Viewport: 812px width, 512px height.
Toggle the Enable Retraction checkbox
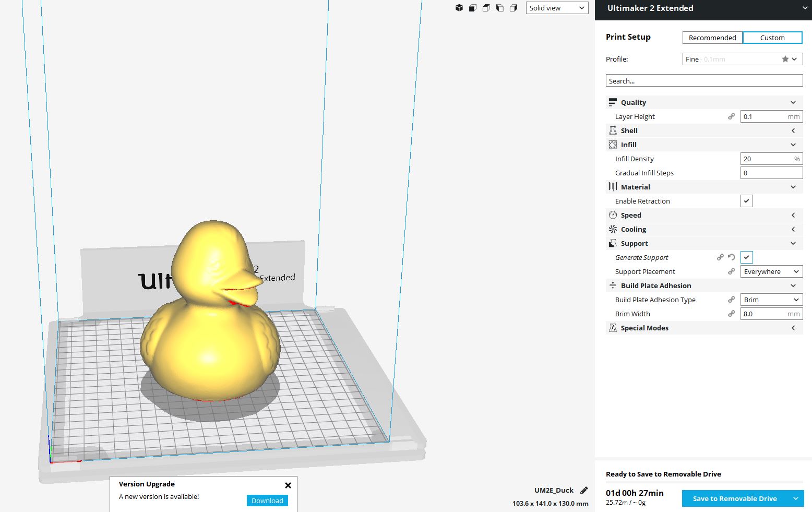[x=747, y=201]
